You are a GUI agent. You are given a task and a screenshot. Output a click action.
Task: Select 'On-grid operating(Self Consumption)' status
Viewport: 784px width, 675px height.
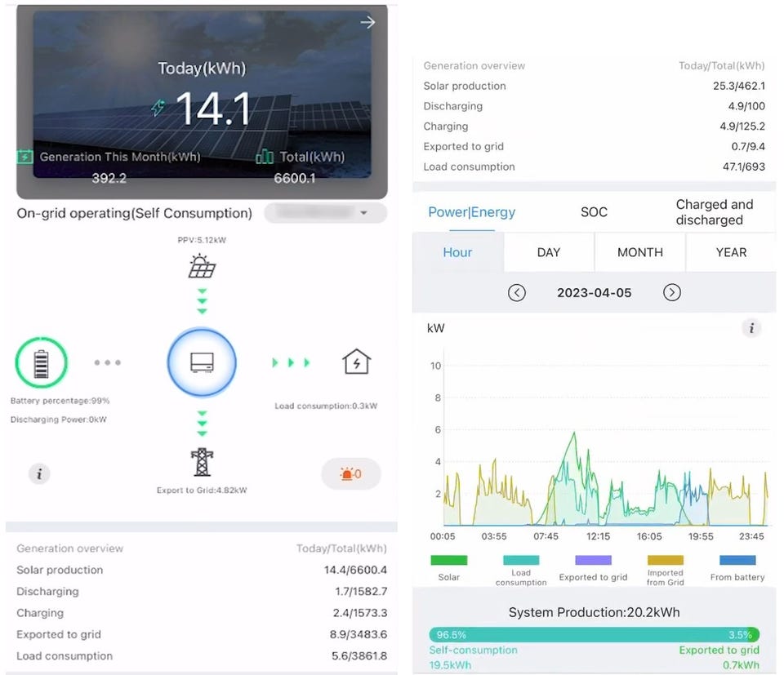pos(135,213)
